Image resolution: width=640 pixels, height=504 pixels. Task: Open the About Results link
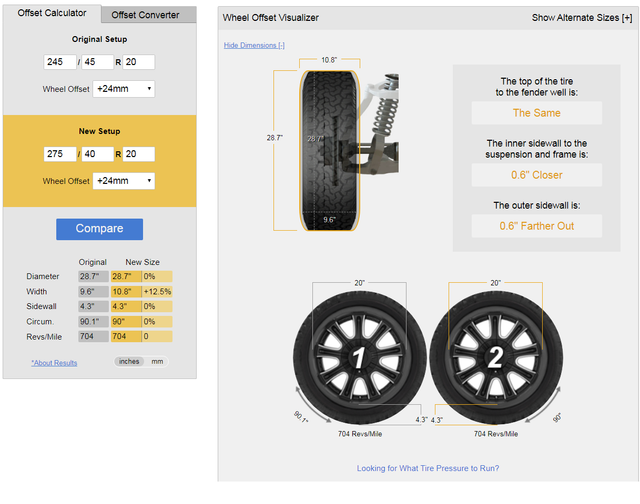coord(54,363)
